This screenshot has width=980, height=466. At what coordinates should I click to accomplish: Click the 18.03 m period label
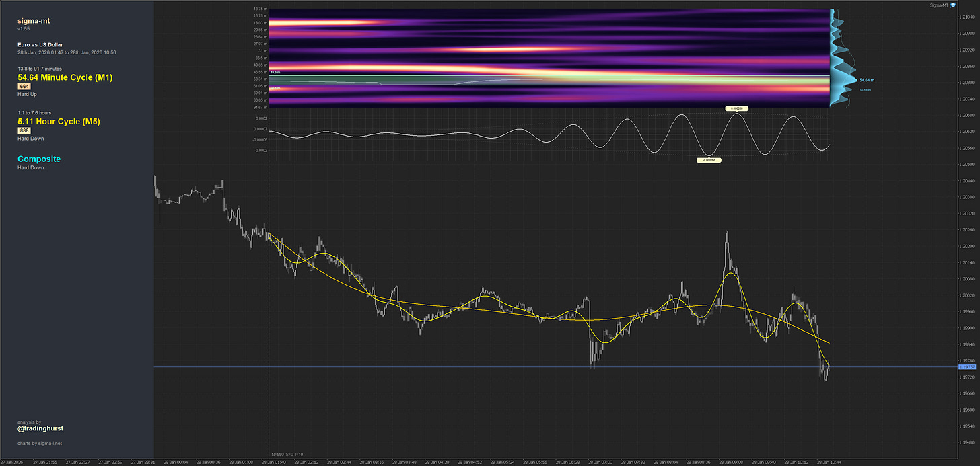tap(260, 22)
